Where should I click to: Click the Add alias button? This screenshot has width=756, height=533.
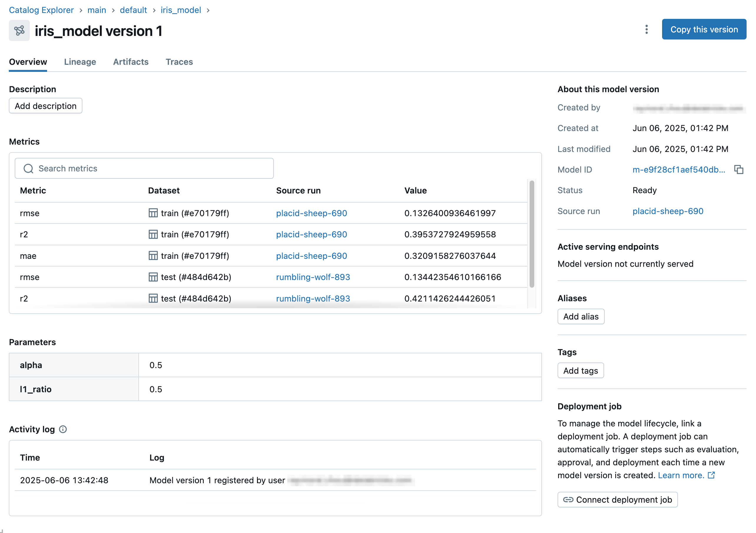[x=581, y=316]
